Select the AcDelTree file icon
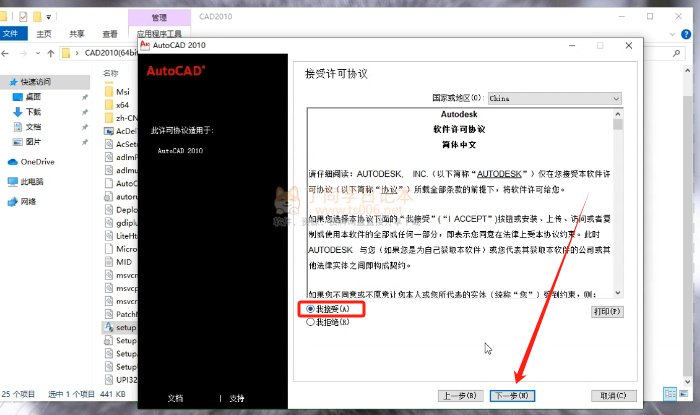Screen dimensions: 700x415 [109, 131]
